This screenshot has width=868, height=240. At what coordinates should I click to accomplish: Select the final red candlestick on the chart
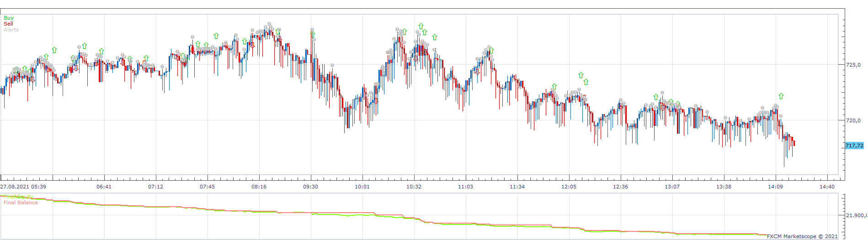point(794,143)
